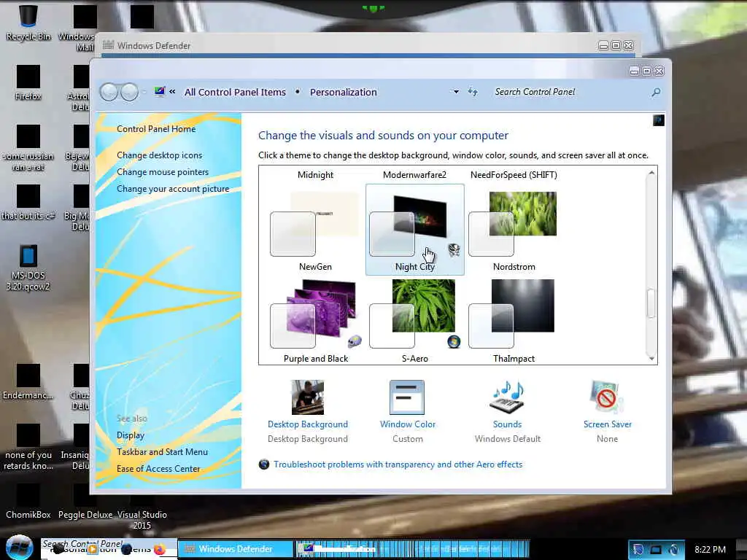Viewport: 747px width, 560px height.
Task: Click the theme list scroll-up arrow
Action: pyautogui.click(x=651, y=173)
